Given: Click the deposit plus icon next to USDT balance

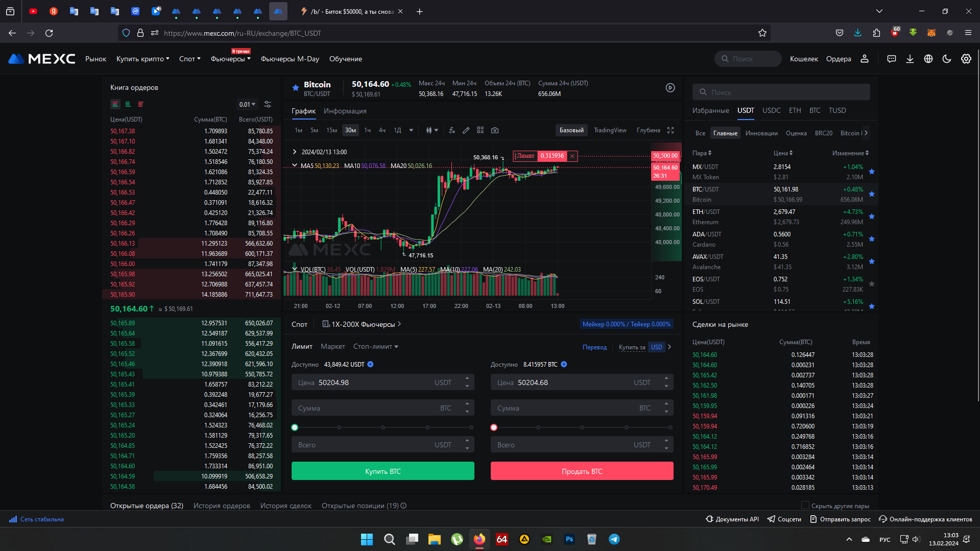Looking at the screenshot, I should point(370,364).
